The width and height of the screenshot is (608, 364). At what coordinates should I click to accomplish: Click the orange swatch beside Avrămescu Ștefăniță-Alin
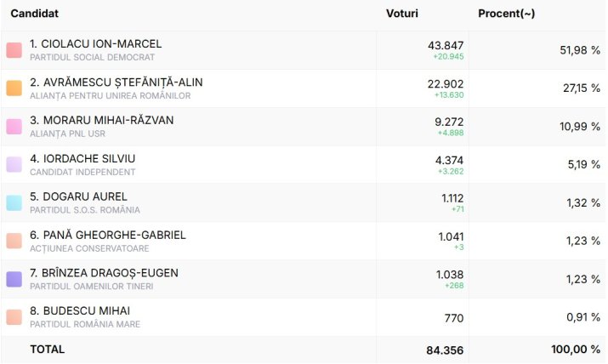14,88
